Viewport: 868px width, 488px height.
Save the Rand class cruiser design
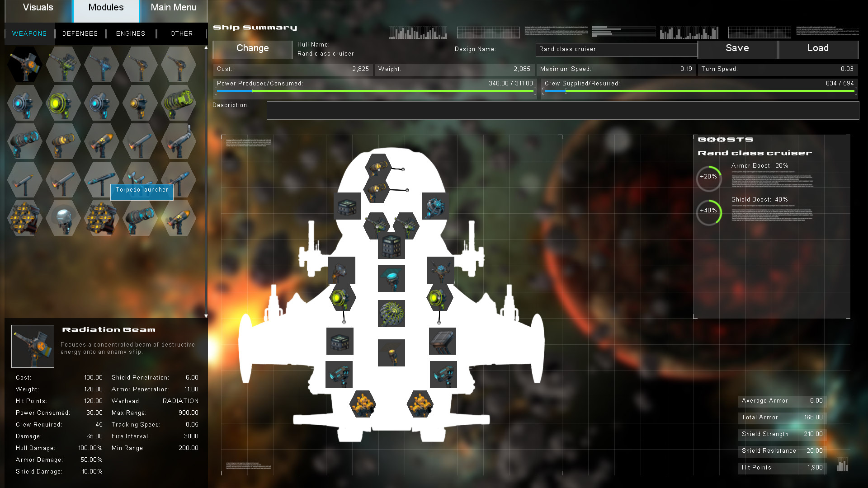737,48
